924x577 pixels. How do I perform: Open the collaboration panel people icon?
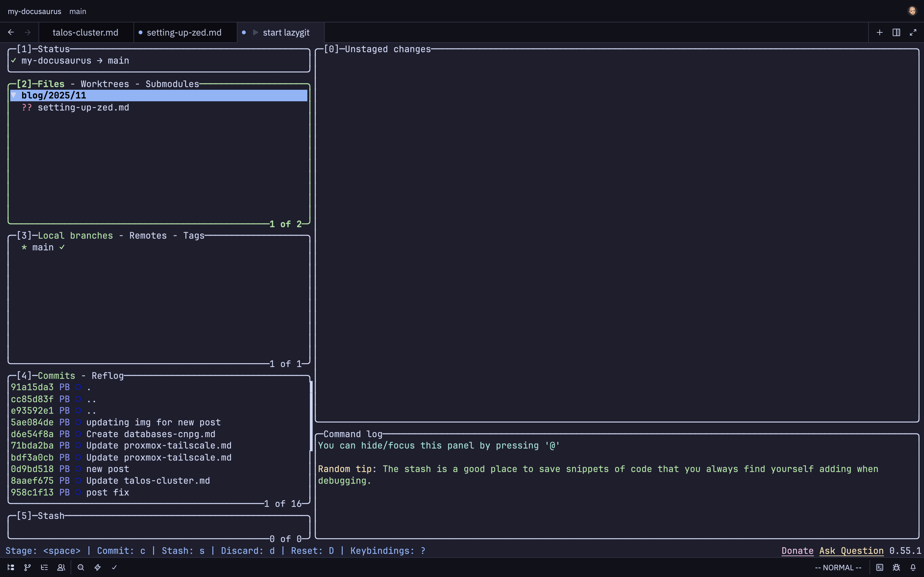pos(61,567)
